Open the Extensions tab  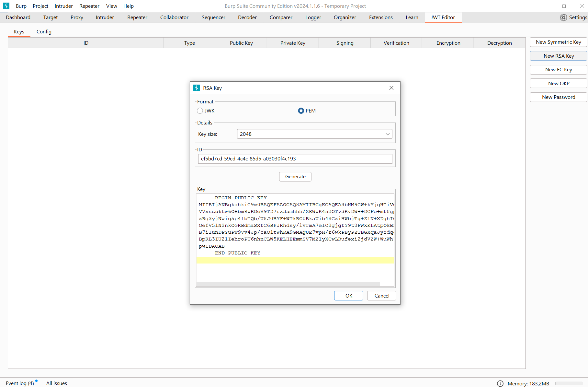click(x=381, y=18)
